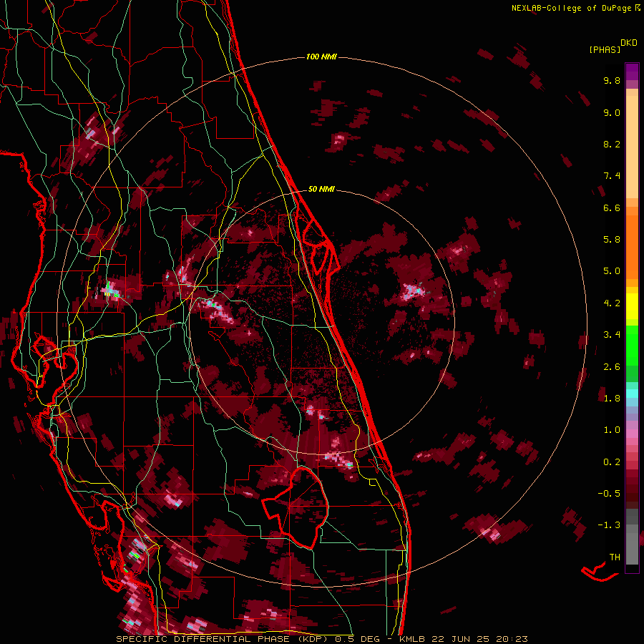Image resolution: width=644 pixels, height=644 pixels.
Task: Click the 1.0 legend value
Action: pyautogui.click(x=612, y=430)
